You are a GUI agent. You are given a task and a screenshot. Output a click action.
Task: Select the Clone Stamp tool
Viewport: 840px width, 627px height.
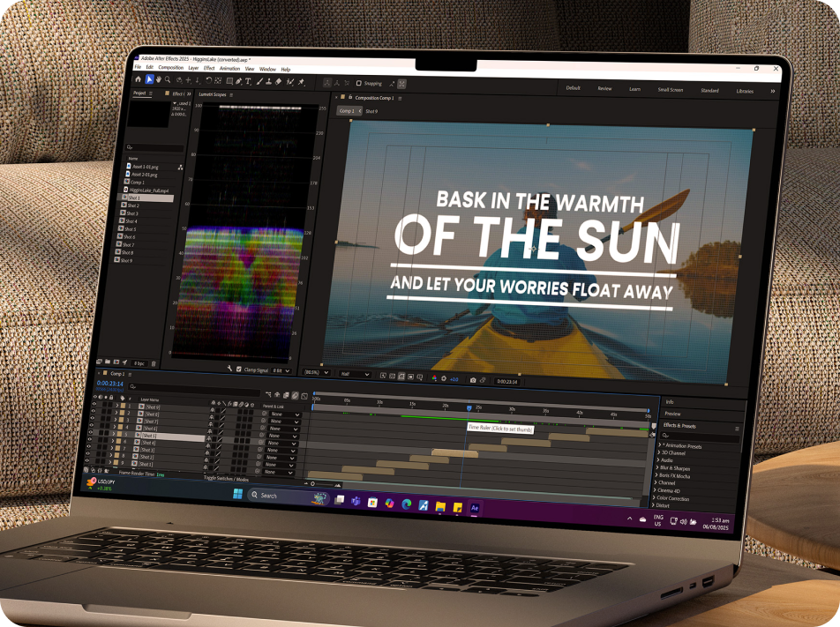[269, 81]
